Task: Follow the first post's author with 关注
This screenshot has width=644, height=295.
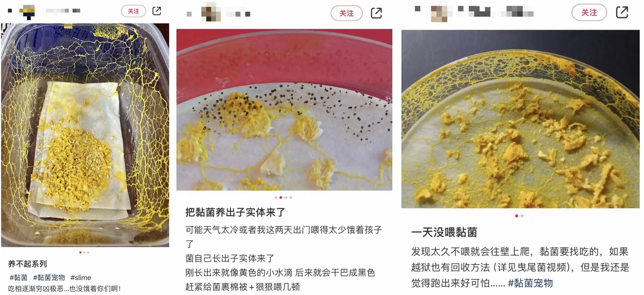Action: point(133,11)
